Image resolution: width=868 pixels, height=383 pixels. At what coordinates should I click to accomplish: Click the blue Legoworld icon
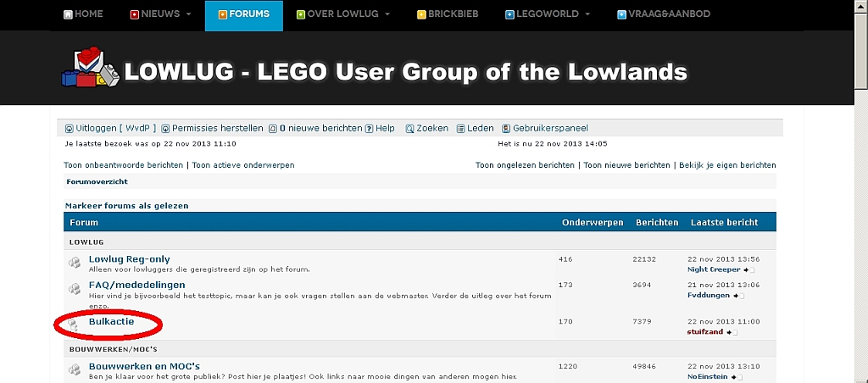pos(509,15)
